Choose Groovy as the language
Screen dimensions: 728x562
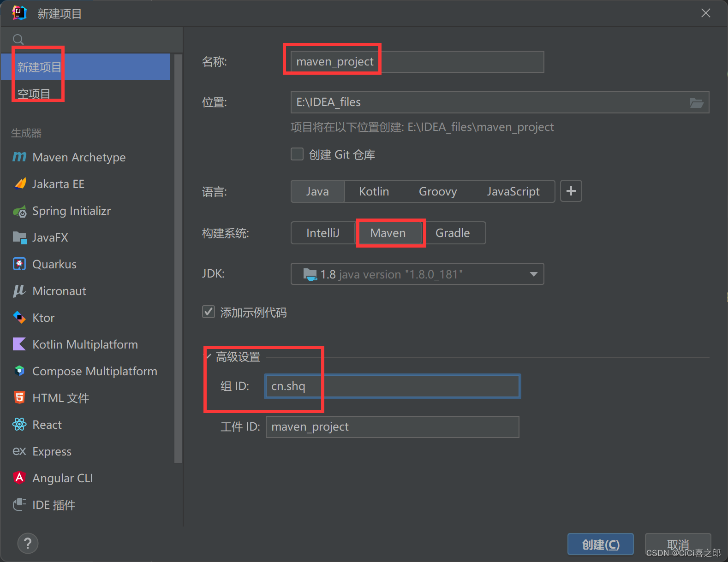coord(438,191)
